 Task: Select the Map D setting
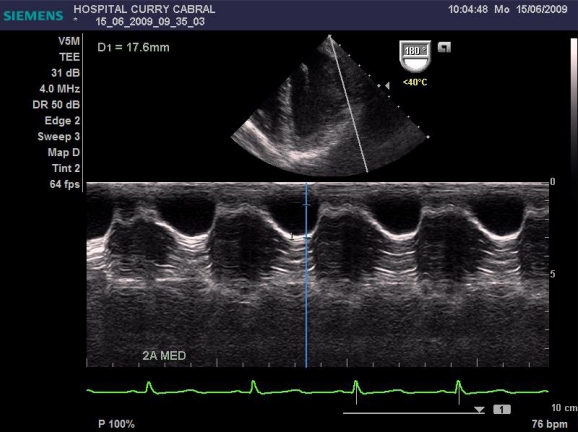coord(64,152)
